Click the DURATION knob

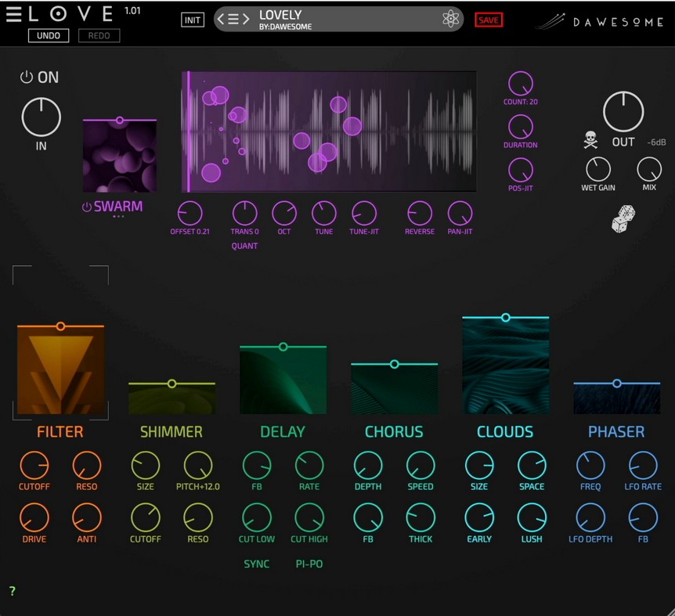(x=521, y=127)
